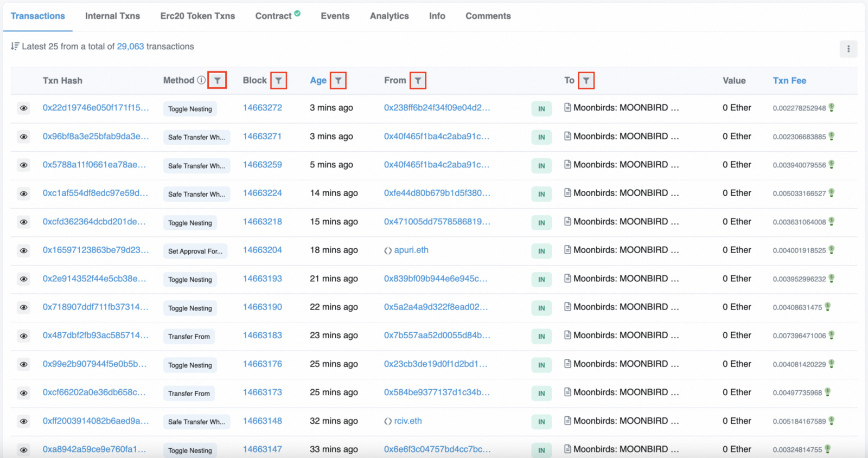This screenshot has height=458, width=868.
Task: Click the Method info circle icon
Action: tap(201, 80)
